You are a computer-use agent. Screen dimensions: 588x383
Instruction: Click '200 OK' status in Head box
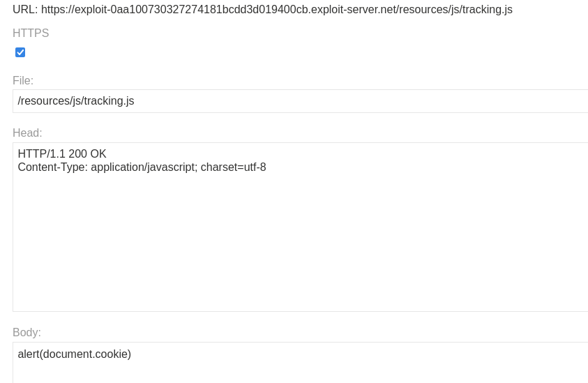pos(87,154)
